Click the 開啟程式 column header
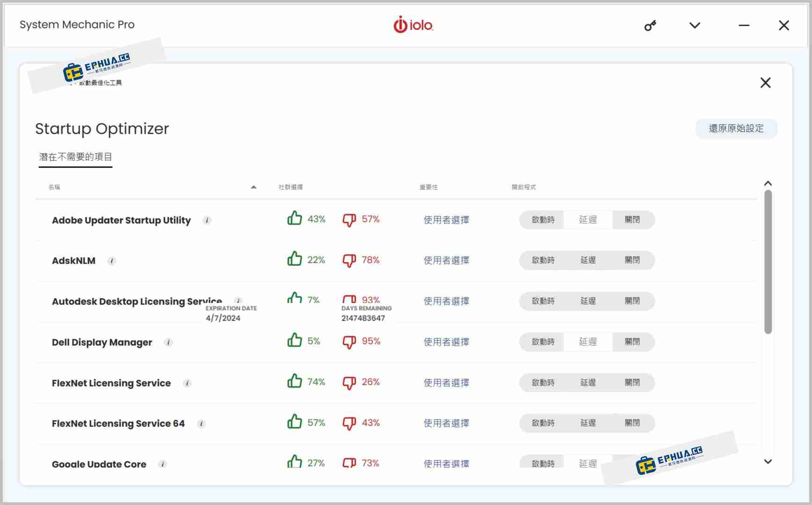The height and width of the screenshot is (505, 812). coord(523,187)
